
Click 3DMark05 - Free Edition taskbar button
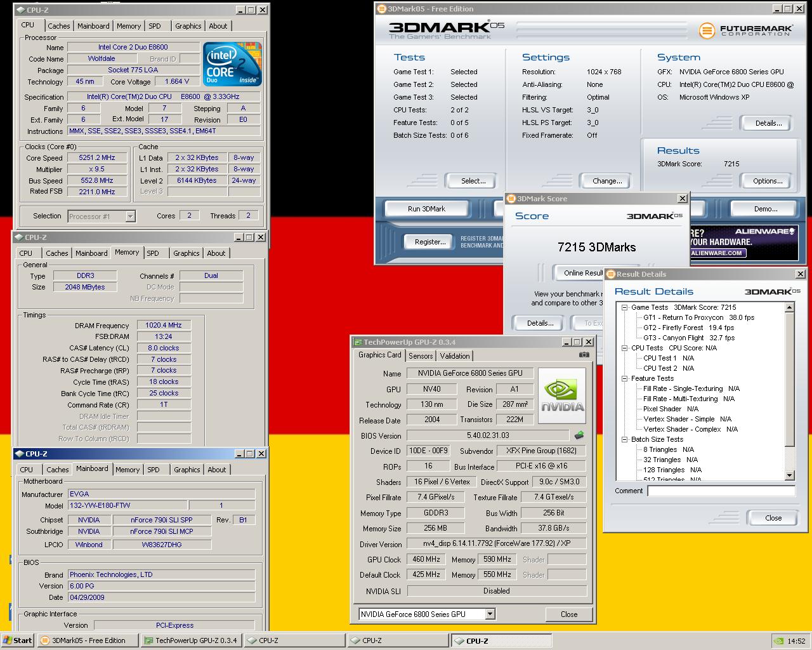tap(88, 640)
